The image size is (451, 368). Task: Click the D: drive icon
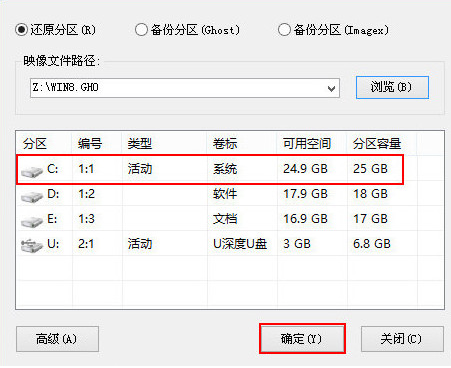[x=32, y=196]
